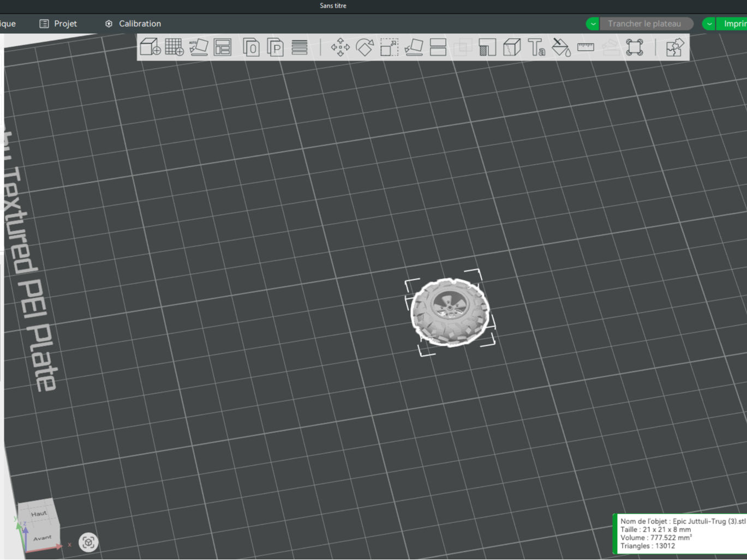The height and width of the screenshot is (560, 747).
Task: Choose the Lay on face tool
Action: 414,47
